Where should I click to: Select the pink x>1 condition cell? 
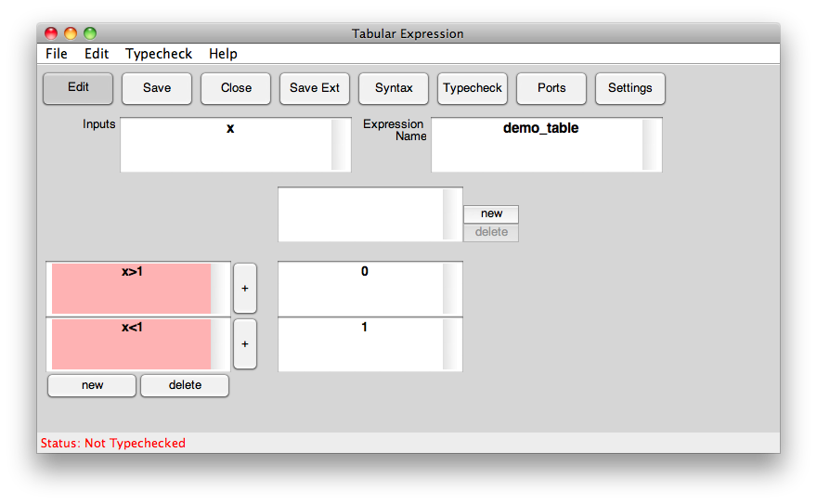(x=131, y=289)
